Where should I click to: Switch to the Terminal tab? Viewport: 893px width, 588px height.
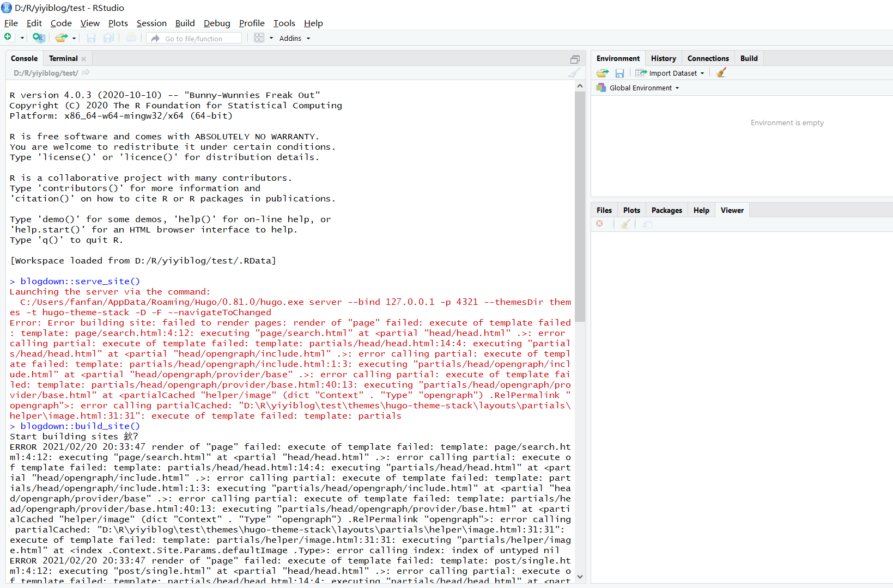tap(63, 58)
